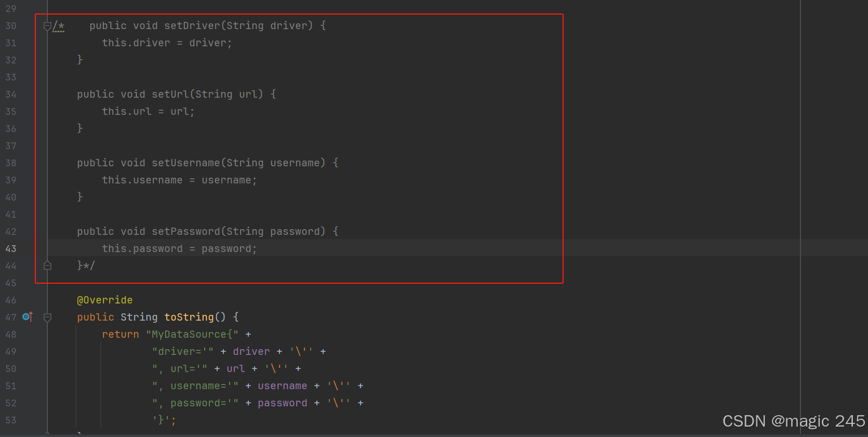Click the comment closing marker }*/
The width and height of the screenshot is (868, 437).
tap(86, 266)
